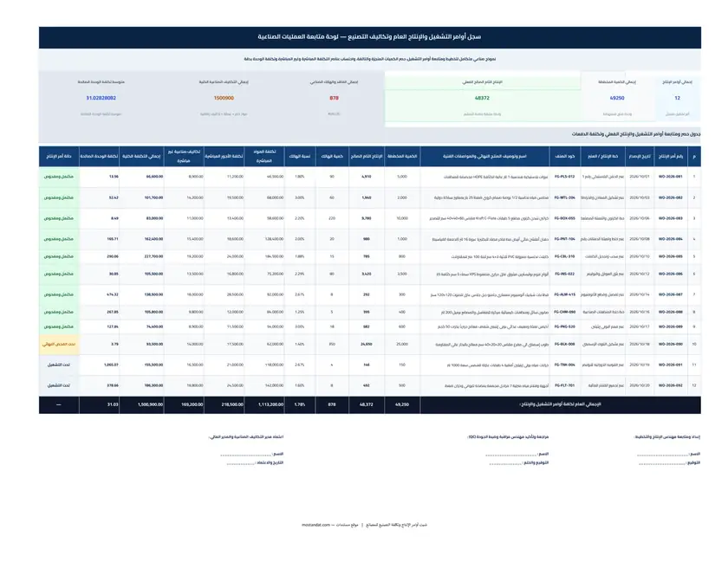The width and height of the screenshot is (728, 562).
Task: Click column header 'كمية الهالك'
Action: (x=332, y=157)
